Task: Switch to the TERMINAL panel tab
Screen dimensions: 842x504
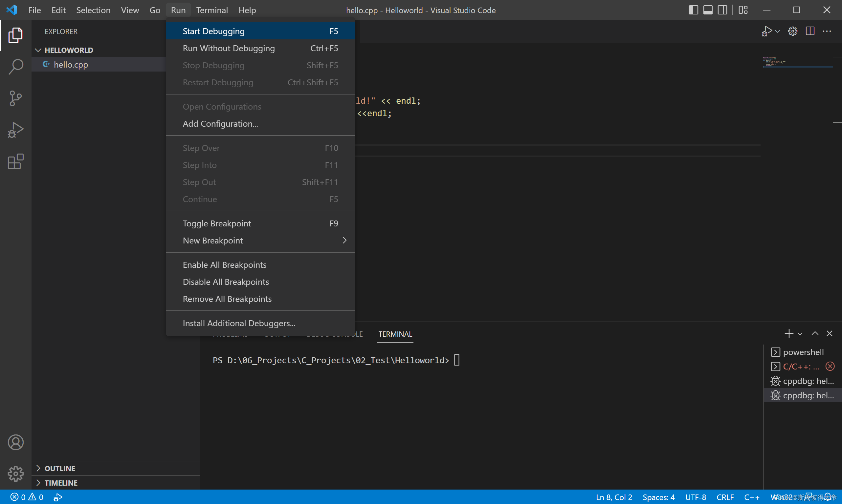Action: click(x=395, y=334)
